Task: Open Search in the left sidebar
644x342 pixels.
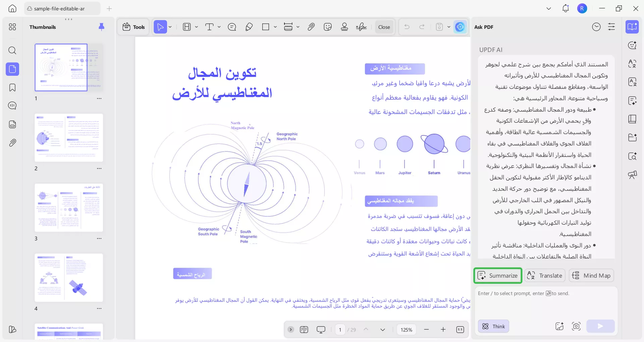Action: pos(12,50)
